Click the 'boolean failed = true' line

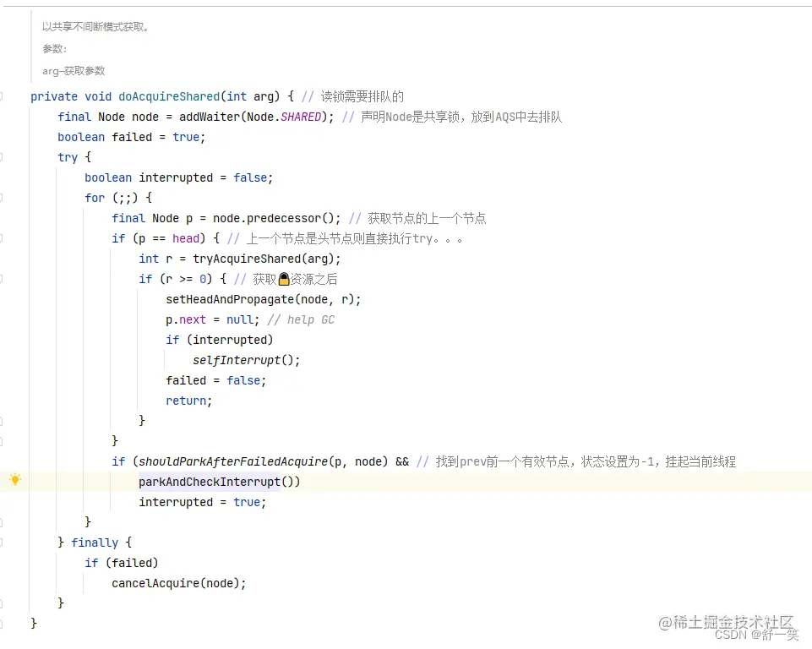(132, 137)
